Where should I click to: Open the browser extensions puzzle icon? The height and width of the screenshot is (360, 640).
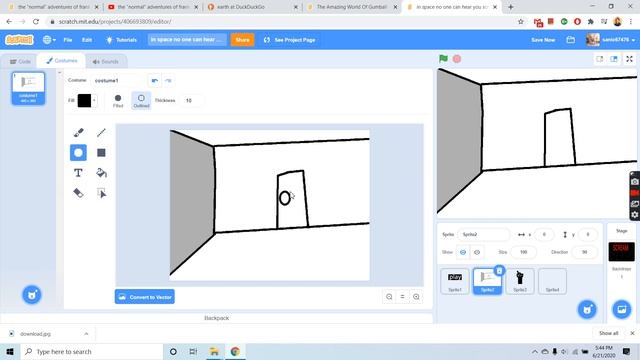[x=591, y=22]
